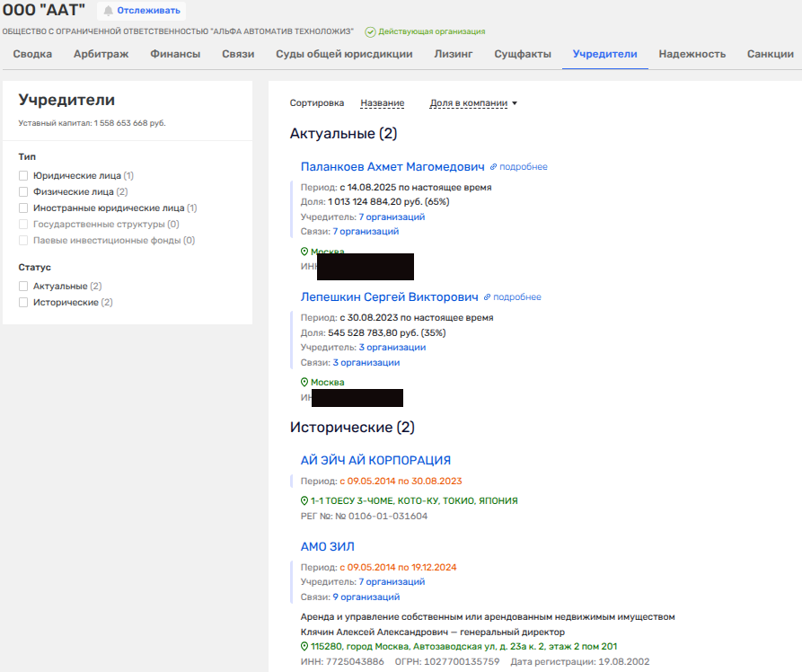Click map pin icon for Автозаводская address
Viewport: 802px width, 672px height.
coord(304,647)
